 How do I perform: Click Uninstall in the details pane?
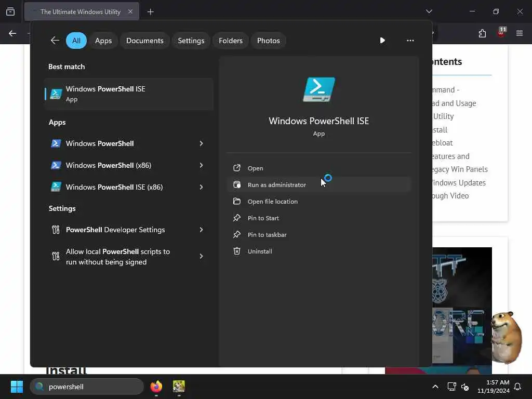pos(319,251)
